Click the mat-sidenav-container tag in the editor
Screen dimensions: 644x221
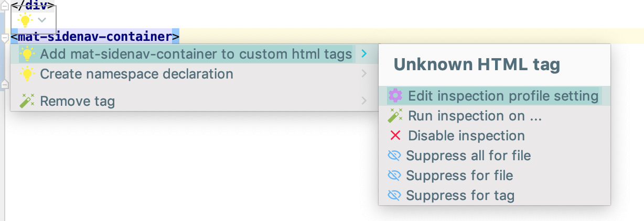95,37
